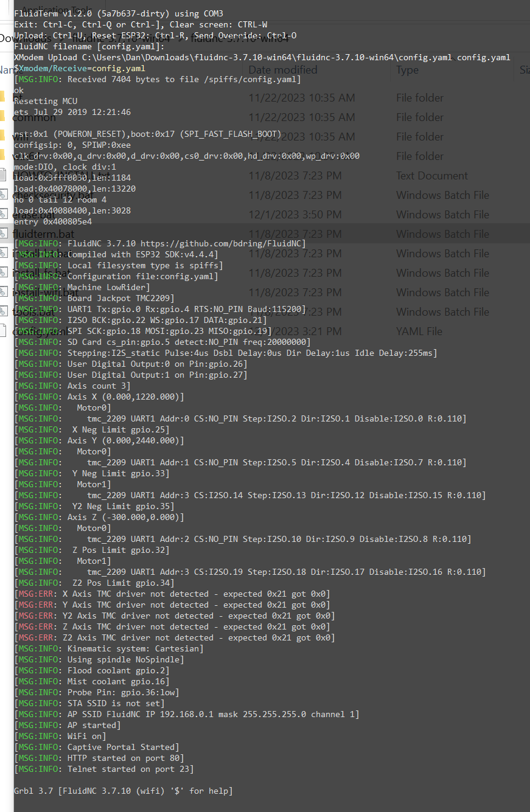Click the 'Axis Z (-300.000,0.000)' line
This screenshot has height=812, width=530.
coord(99,517)
